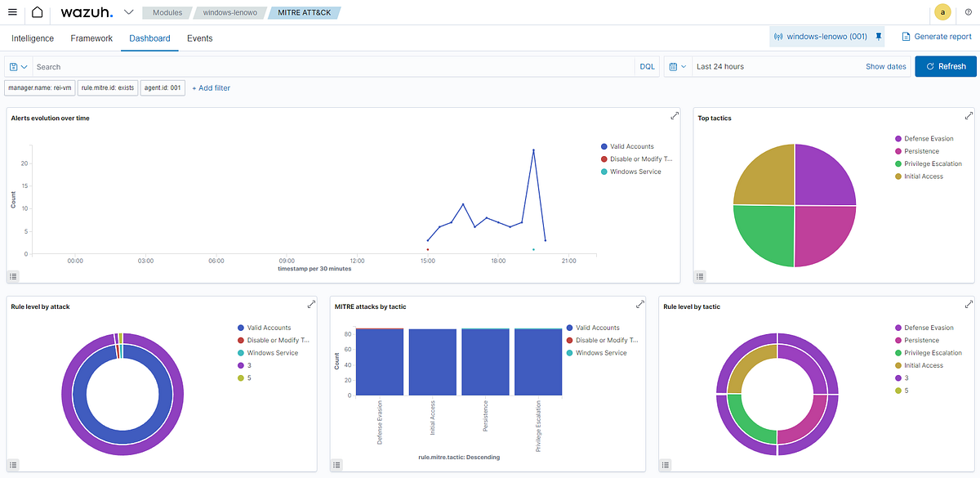
Task: Click the Refresh button
Action: click(945, 66)
